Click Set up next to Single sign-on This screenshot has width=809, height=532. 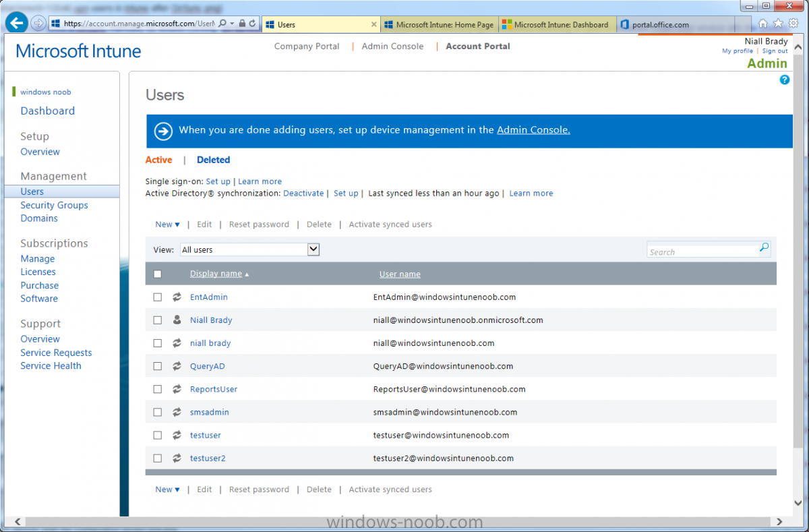(x=218, y=181)
